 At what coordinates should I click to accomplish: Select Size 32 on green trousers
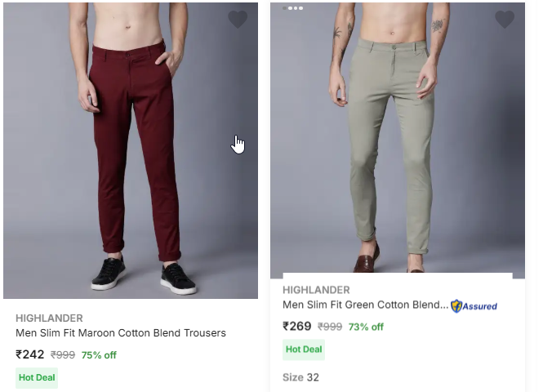(x=301, y=377)
